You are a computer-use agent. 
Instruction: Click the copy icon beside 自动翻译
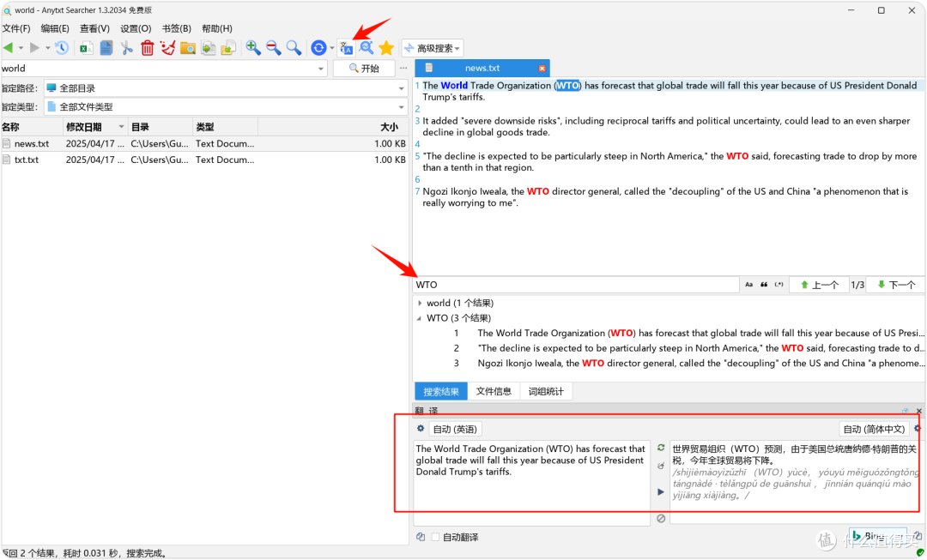pyautogui.click(x=421, y=537)
